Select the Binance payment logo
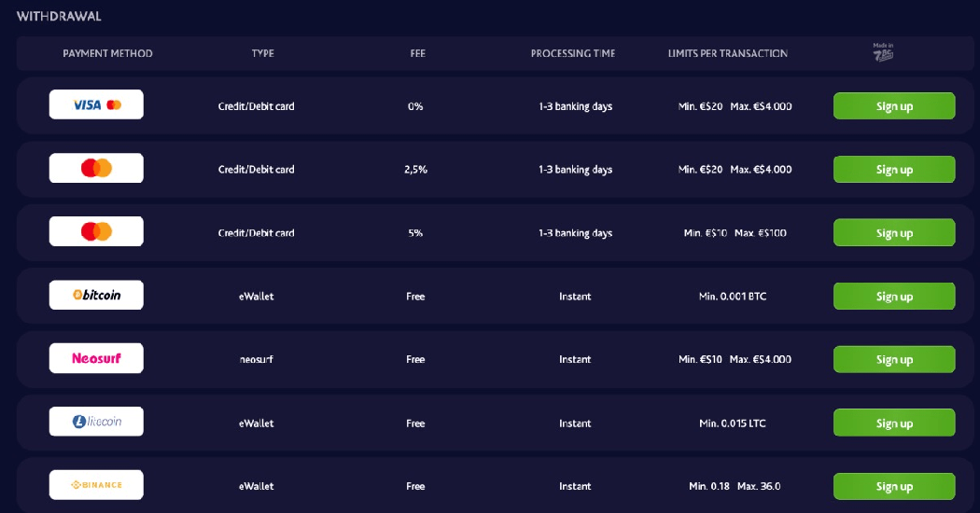Screen dimensions: 980x513 [x=96, y=485]
